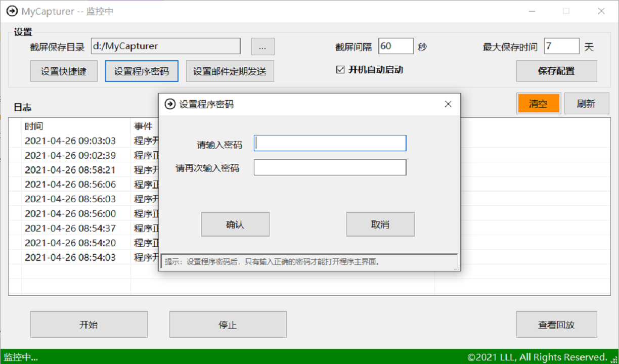Click the 停止 stop button
Viewport: 619px width, 364px height.
(228, 325)
